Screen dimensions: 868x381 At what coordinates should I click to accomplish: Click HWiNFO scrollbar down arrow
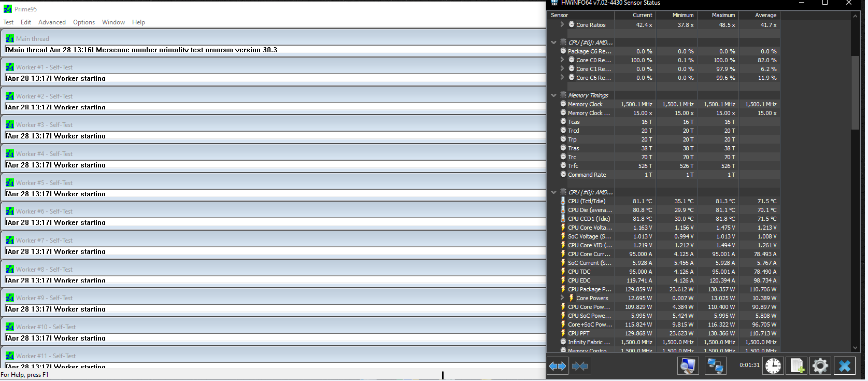[855, 348]
